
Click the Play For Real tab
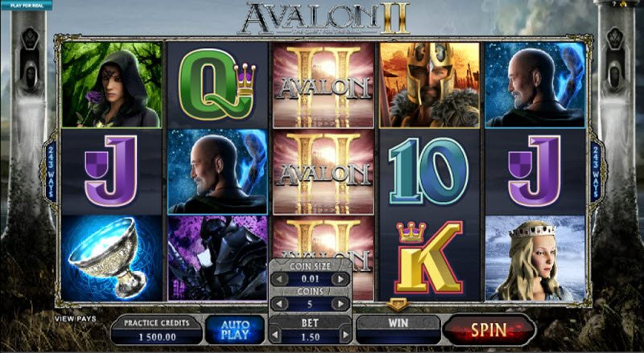point(27,6)
